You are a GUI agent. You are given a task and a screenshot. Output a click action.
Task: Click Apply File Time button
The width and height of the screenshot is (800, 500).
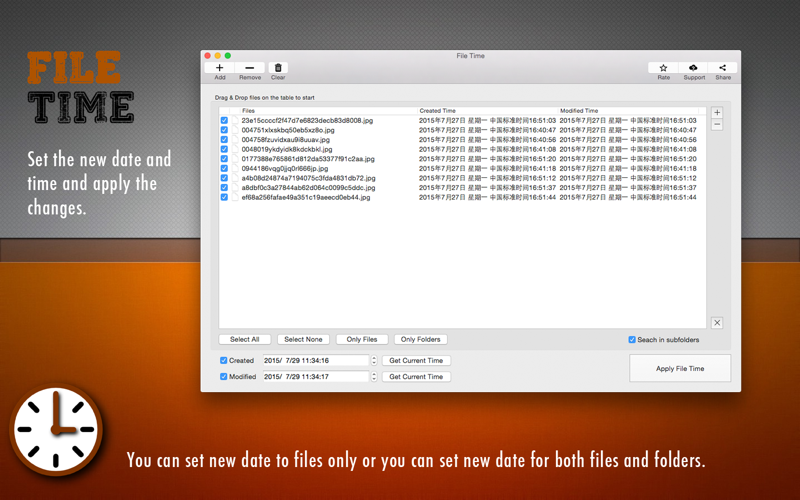680,368
